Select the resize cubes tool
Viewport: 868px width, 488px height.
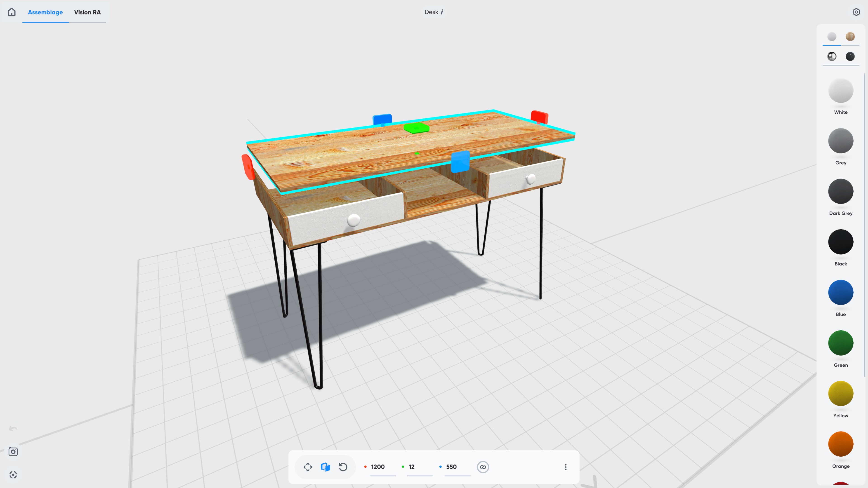point(325,467)
